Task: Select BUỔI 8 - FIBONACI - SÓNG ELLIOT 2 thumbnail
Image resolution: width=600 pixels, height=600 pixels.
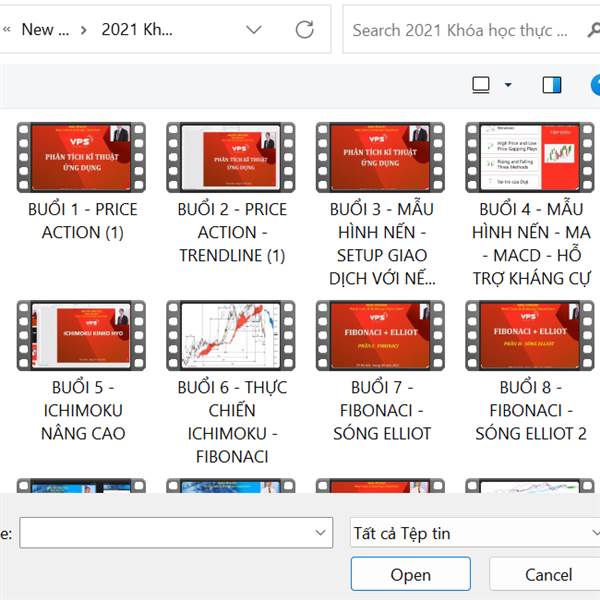Action: point(530,336)
